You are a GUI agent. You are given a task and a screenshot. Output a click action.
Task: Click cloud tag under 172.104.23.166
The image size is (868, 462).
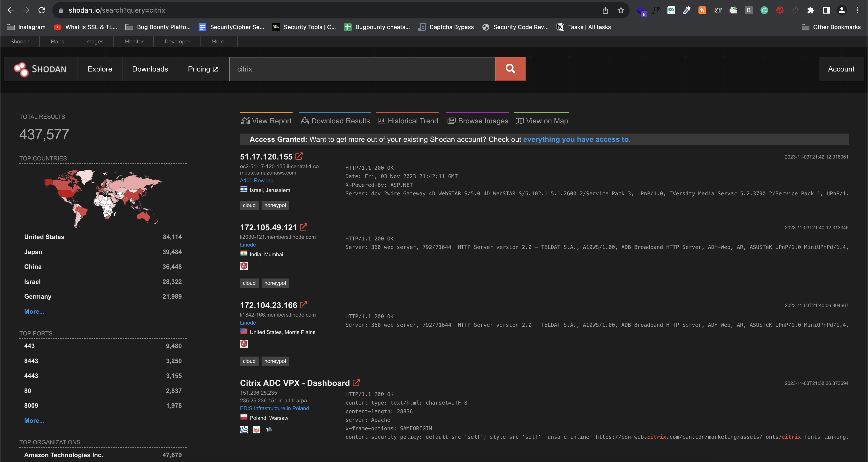(249, 361)
